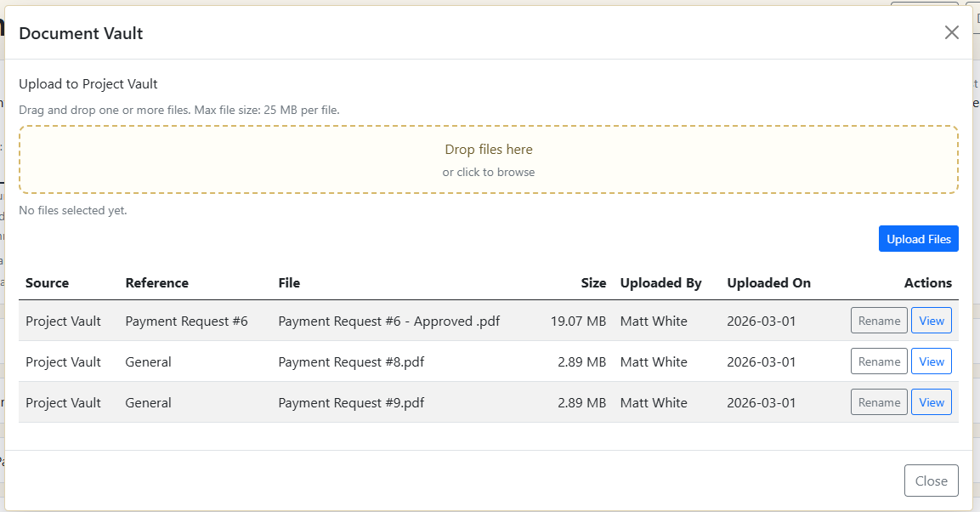Click the Close button in dialog footer

click(x=931, y=481)
